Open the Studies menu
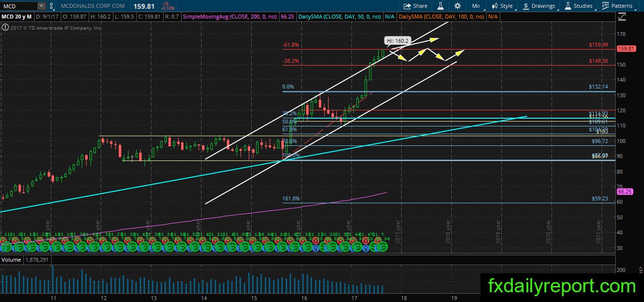Viewport: 644px width, 302px height. pyautogui.click(x=578, y=6)
